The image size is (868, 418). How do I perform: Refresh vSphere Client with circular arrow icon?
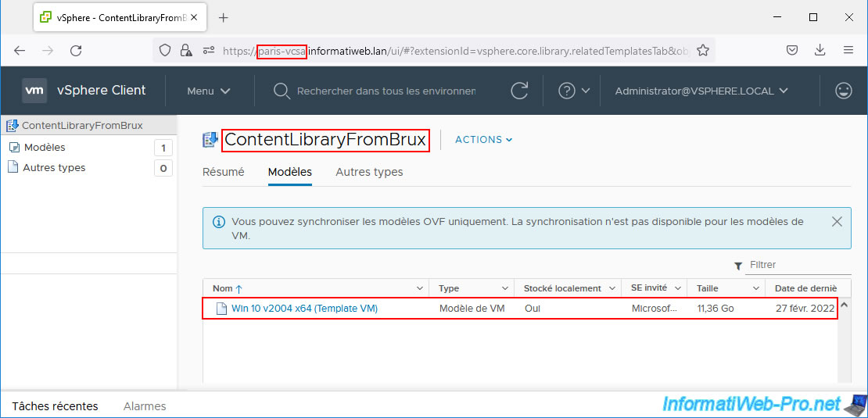coord(519,91)
